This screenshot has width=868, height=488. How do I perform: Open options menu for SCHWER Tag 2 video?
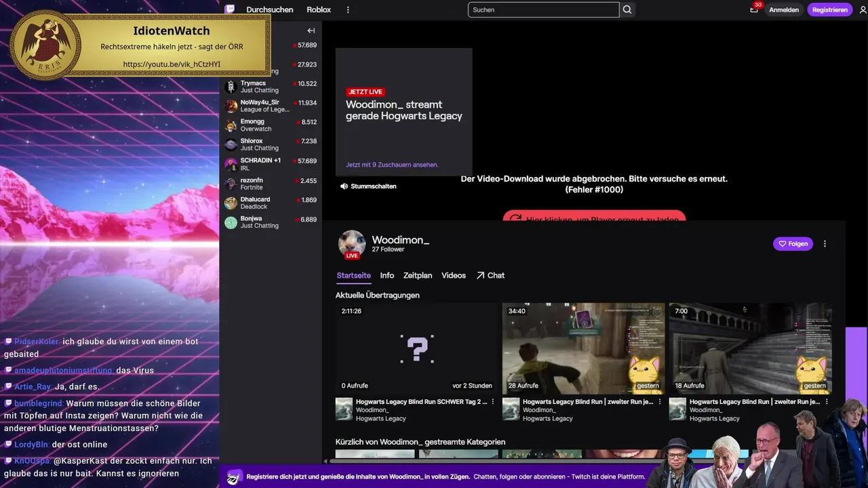[493, 401]
